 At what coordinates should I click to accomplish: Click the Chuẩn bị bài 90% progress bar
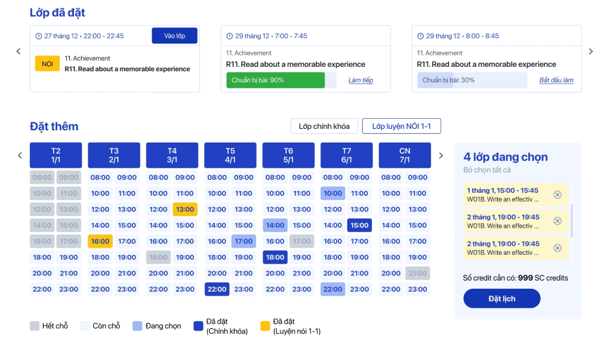(x=275, y=81)
